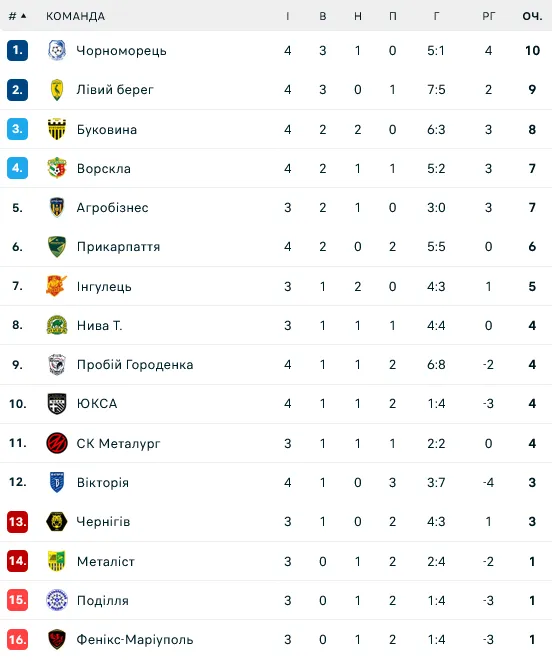552x661 pixels.
Task: Click the Інгулець team logo
Action: point(57,286)
